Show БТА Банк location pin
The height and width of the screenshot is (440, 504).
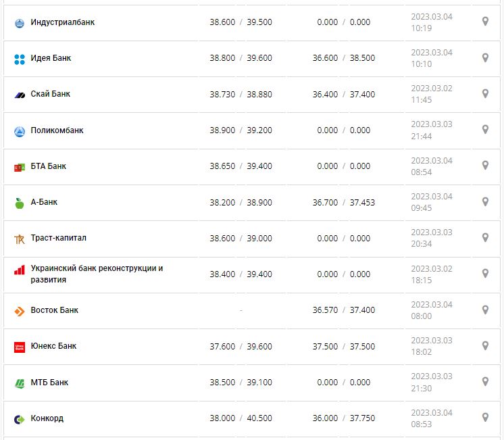tap(485, 165)
